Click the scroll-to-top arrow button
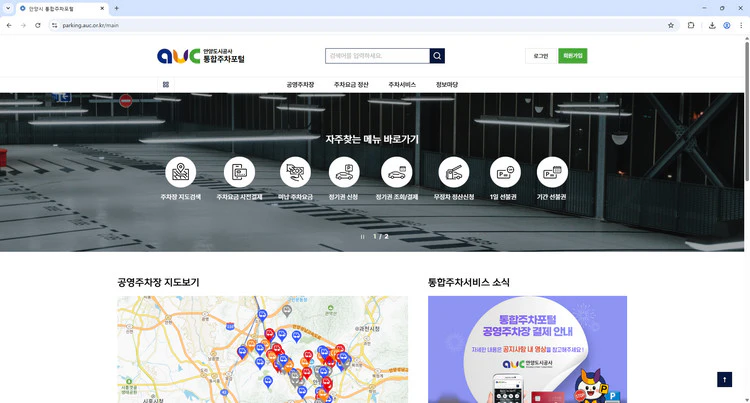Viewport: 750px width, 403px height. coord(724,379)
